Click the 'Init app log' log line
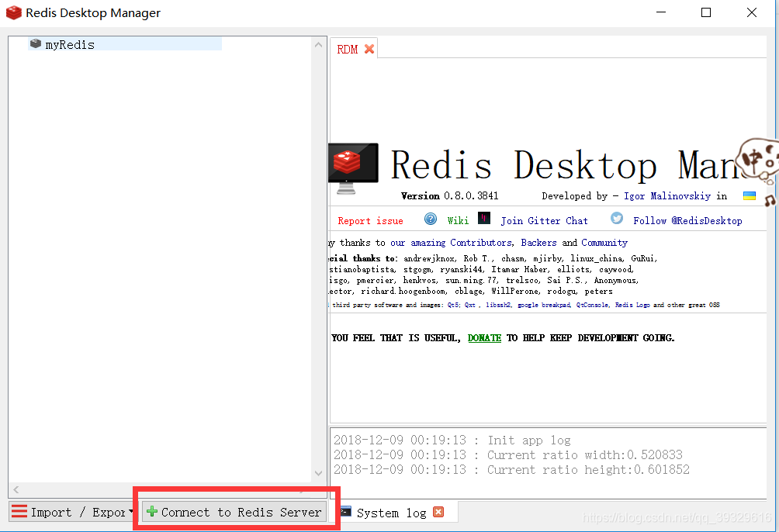779x532 pixels. 452,440
